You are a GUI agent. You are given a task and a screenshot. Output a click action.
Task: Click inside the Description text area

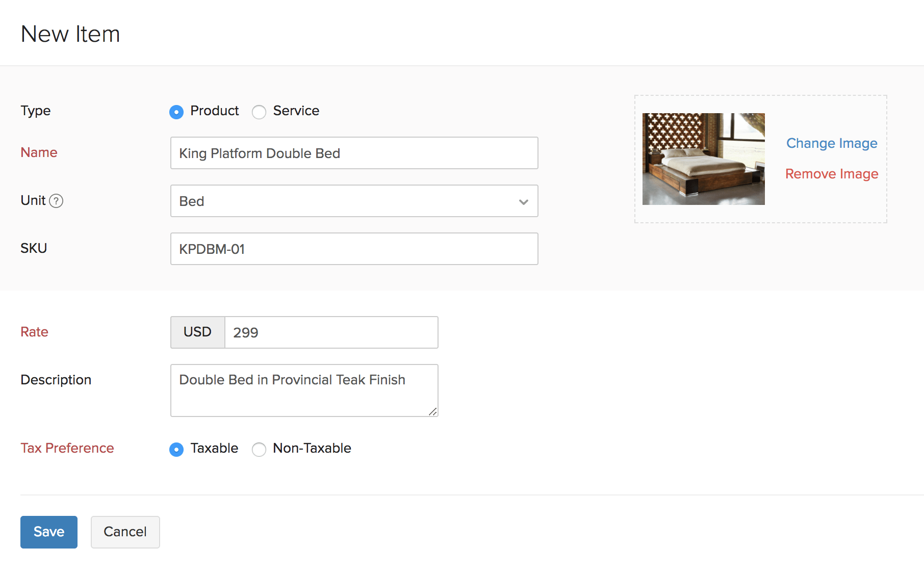click(x=304, y=390)
